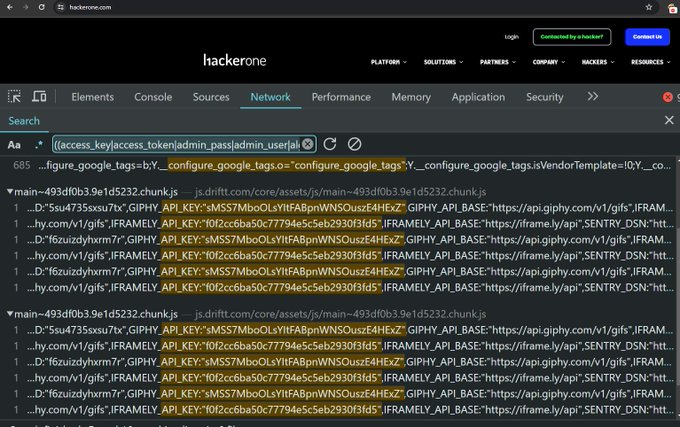The image size is (680, 427).
Task: Open site information icon beside URL
Action: click(x=61, y=7)
